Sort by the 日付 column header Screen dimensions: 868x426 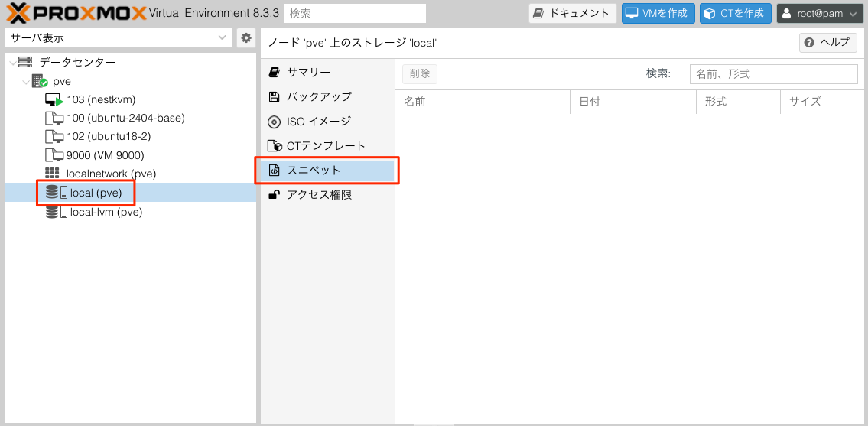[x=633, y=102]
